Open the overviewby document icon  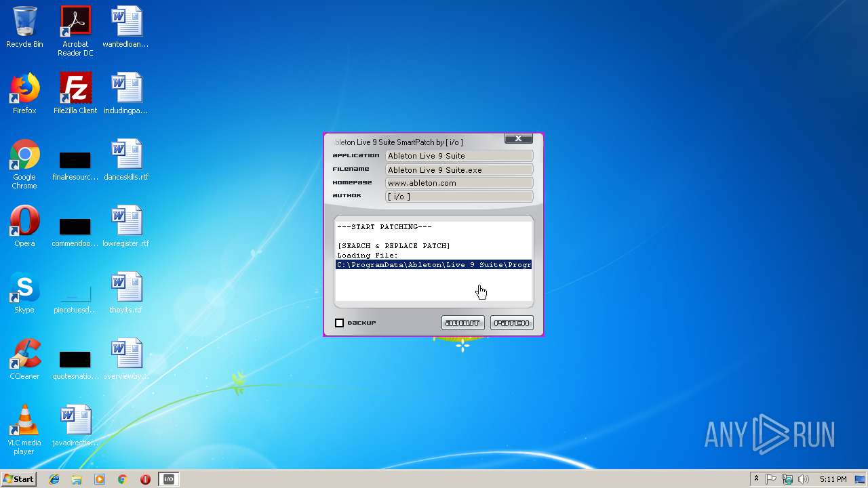point(126,359)
